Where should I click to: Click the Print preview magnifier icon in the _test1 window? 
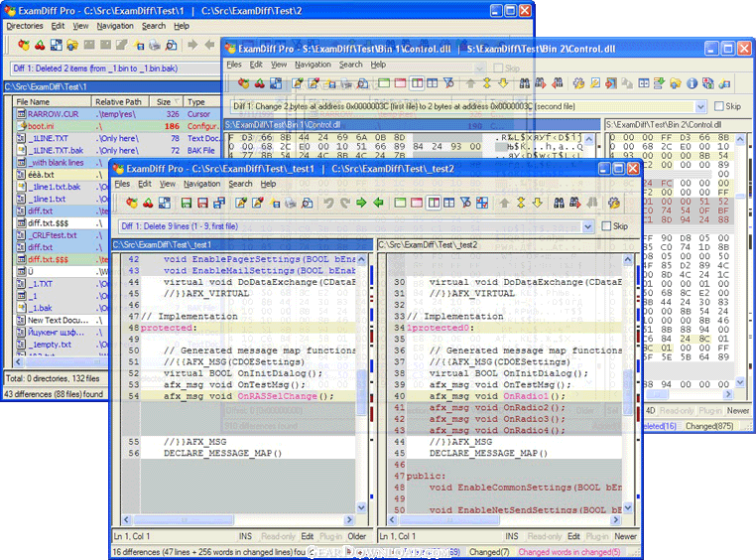[308, 204]
